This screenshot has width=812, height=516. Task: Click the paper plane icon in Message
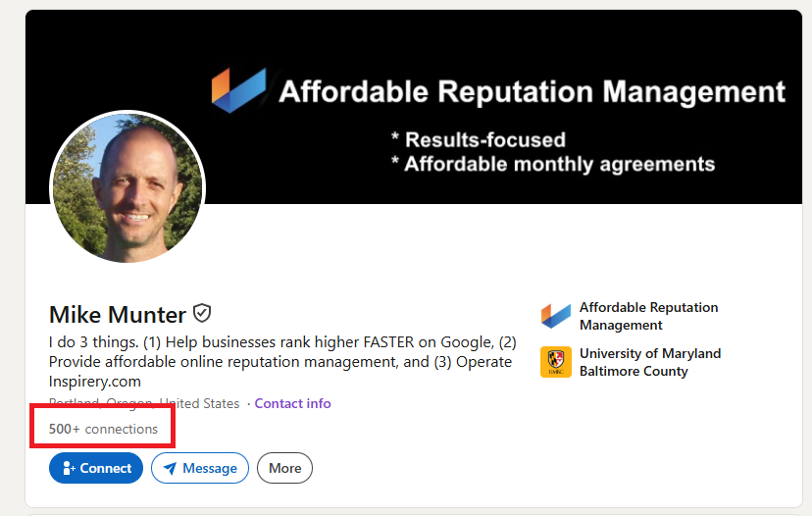coord(170,468)
